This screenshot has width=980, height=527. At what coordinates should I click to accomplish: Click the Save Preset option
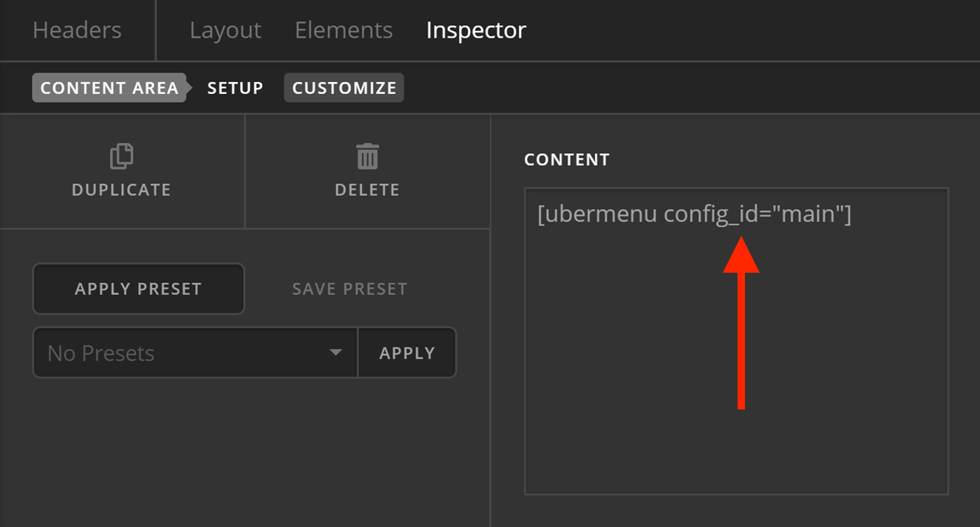pos(349,288)
